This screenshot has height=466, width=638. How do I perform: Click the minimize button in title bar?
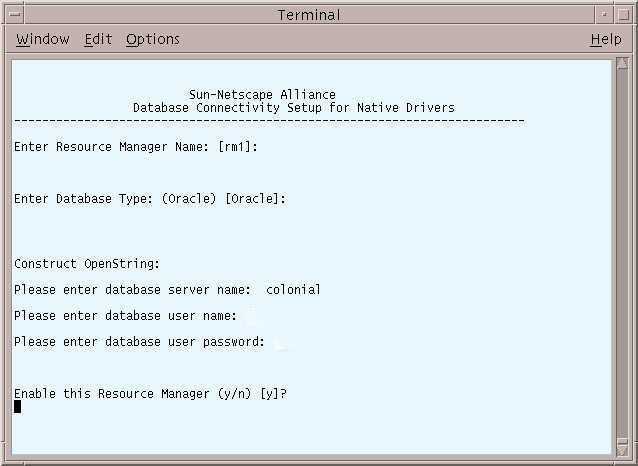tap(604, 15)
